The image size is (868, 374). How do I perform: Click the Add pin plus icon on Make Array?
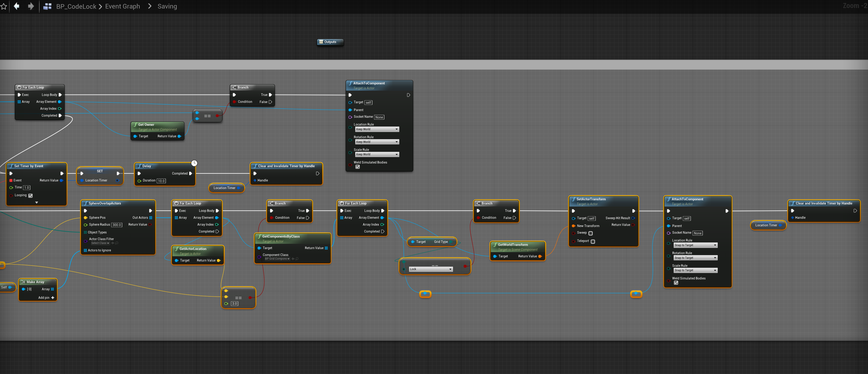pos(53,298)
